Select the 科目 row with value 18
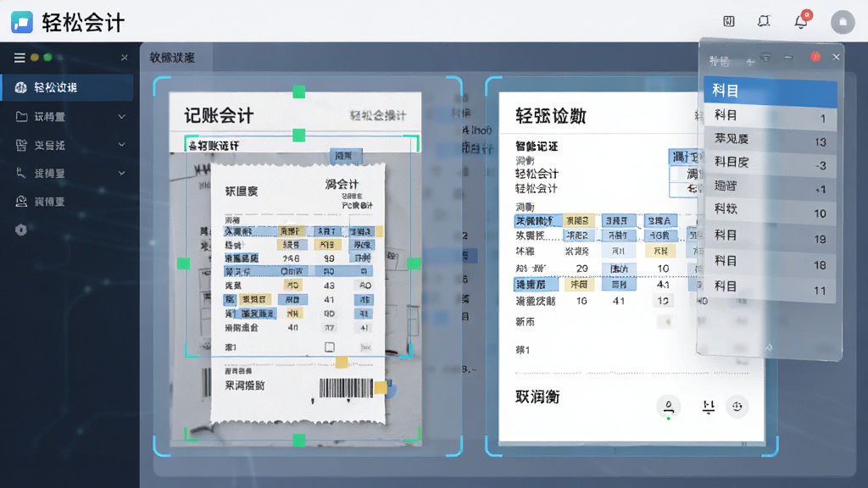This screenshot has width=868, height=488. [770, 263]
